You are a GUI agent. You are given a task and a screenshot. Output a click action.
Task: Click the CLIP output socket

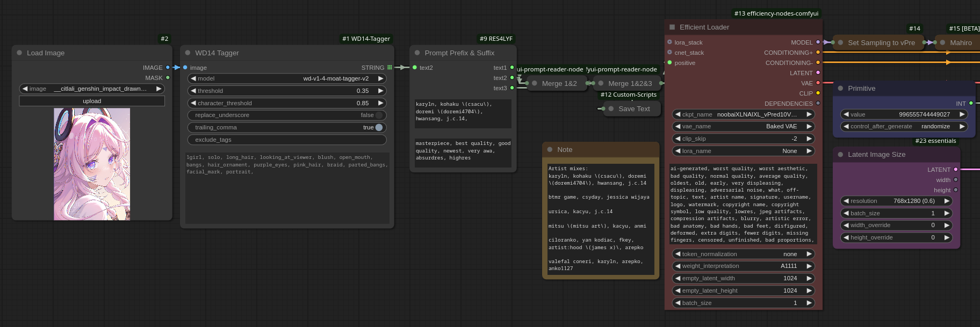(818, 93)
